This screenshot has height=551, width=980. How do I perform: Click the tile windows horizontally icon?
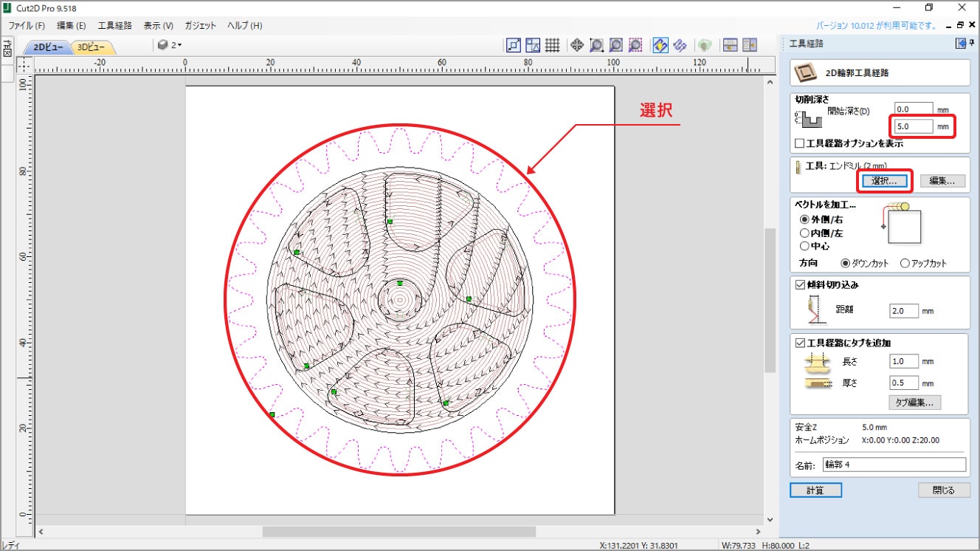731,45
